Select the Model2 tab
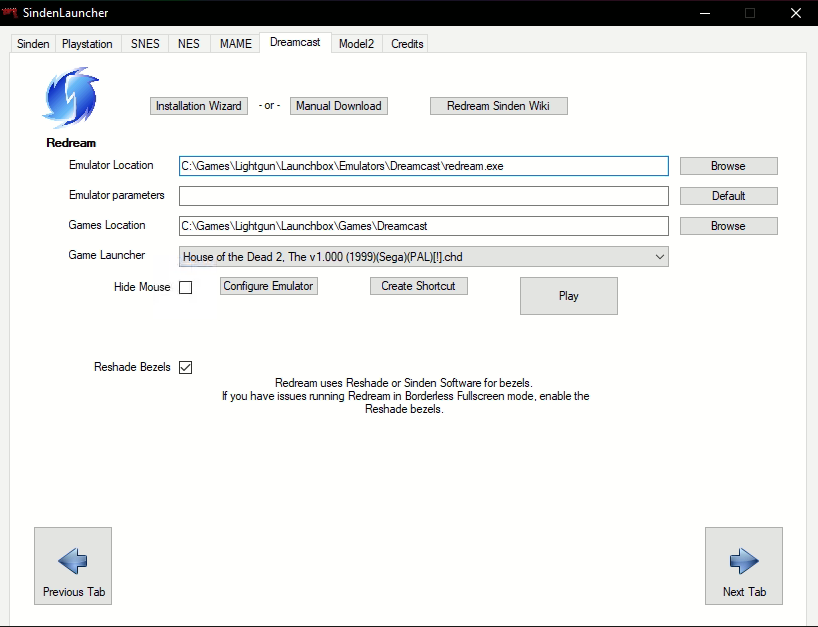818x627 pixels. point(358,44)
